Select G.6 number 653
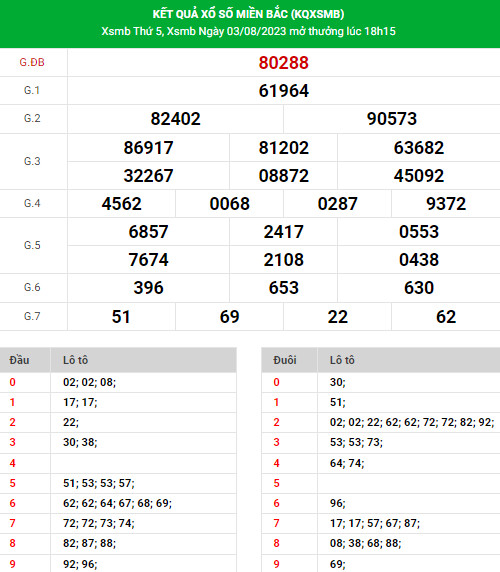The height and width of the screenshot is (572, 500). click(283, 288)
